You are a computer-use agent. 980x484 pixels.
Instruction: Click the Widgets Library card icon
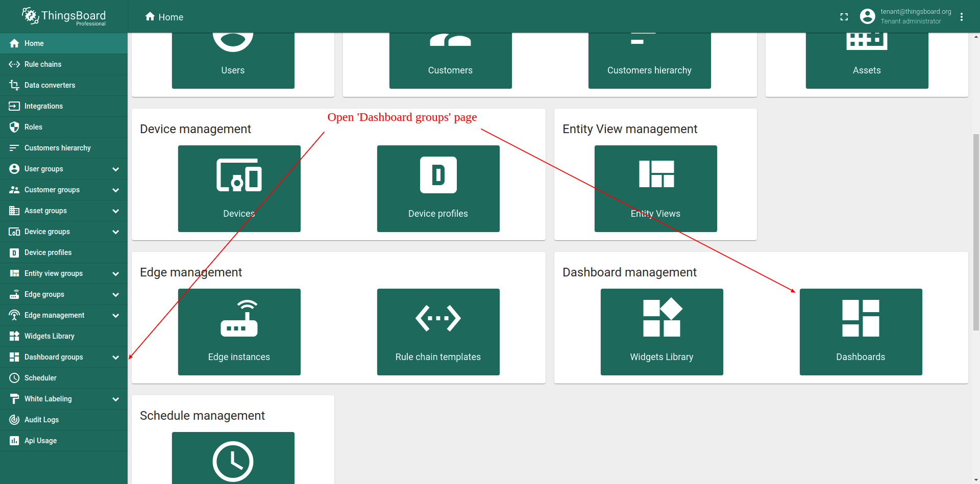pyautogui.click(x=662, y=317)
